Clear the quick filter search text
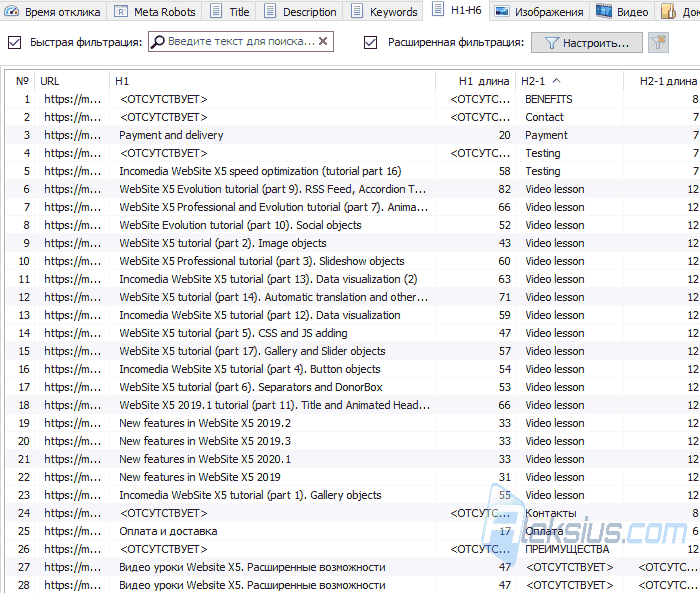This screenshot has width=700, height=594. (323, 41)
